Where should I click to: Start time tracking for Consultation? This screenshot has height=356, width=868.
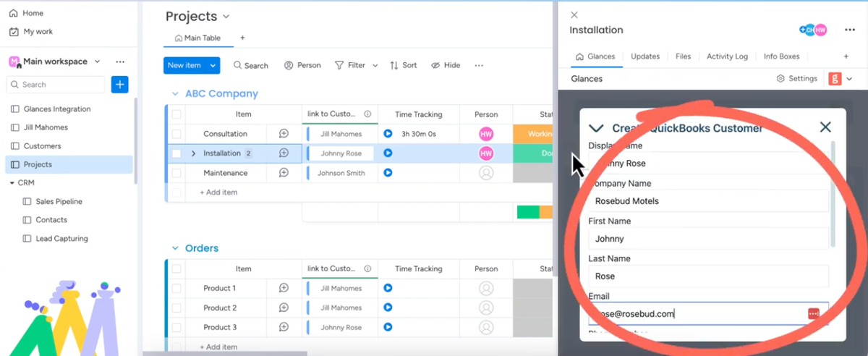[388, 134]
